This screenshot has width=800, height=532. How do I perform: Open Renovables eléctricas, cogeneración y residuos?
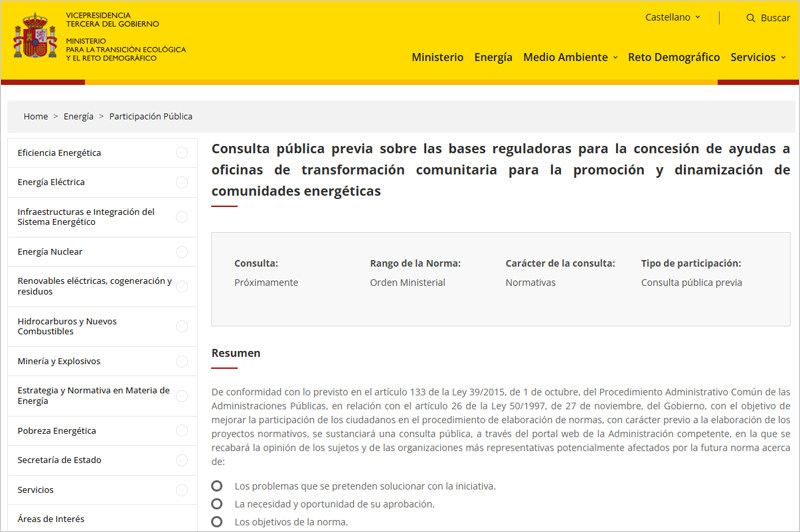(94, 286)
